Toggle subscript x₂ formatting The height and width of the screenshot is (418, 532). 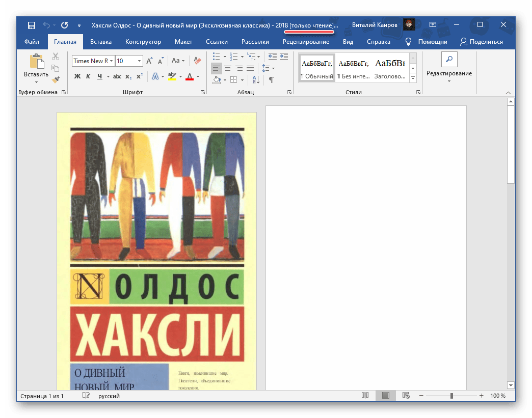128,76
